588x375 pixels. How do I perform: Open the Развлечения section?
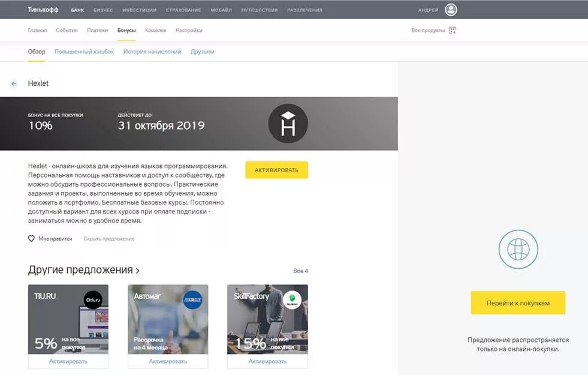pyautogui.click(x=304, y=10)
